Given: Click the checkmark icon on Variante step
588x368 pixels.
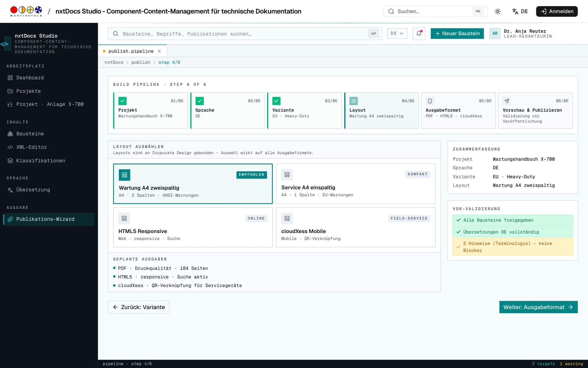Looking at the screenshot, I should [x=277, y=101].
